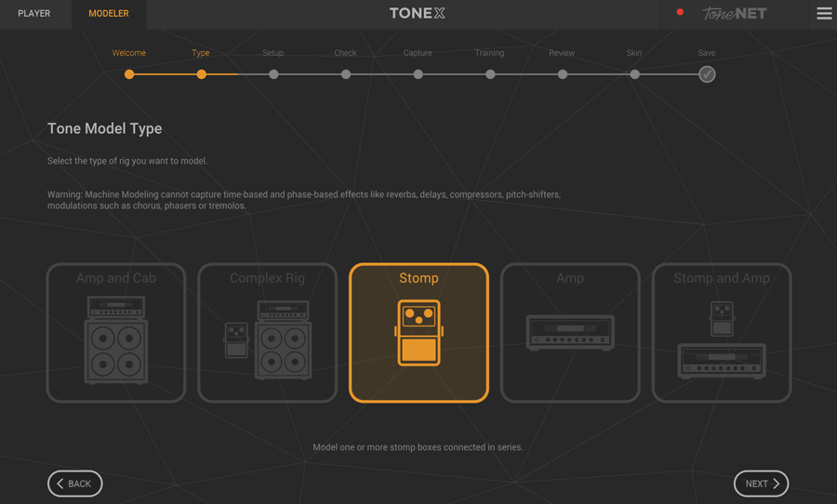This screenshot has width=837, height=504.
Task: Click the Training progress dot
Action: click(x=490, y=74)
